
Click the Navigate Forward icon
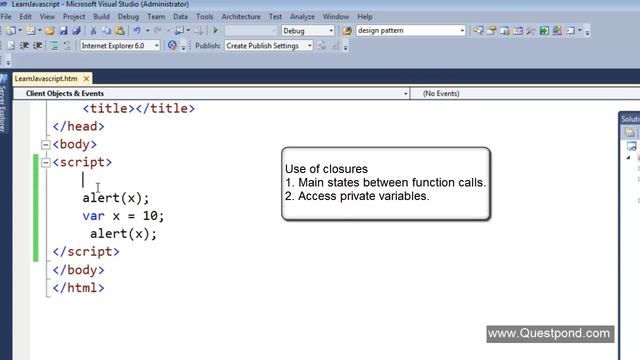click(198, 31)
